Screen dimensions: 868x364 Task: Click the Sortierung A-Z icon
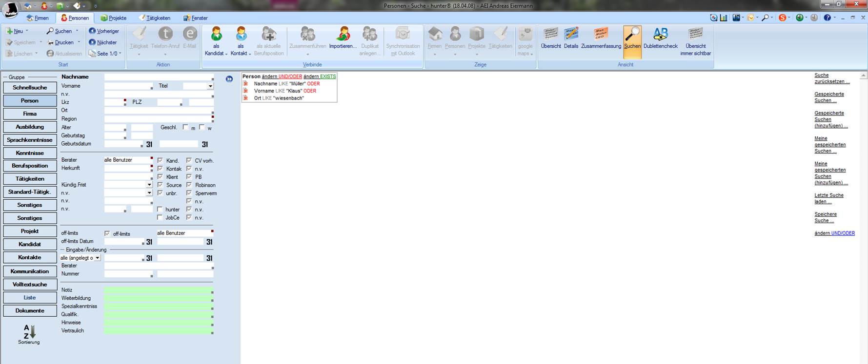coord(29,332)
